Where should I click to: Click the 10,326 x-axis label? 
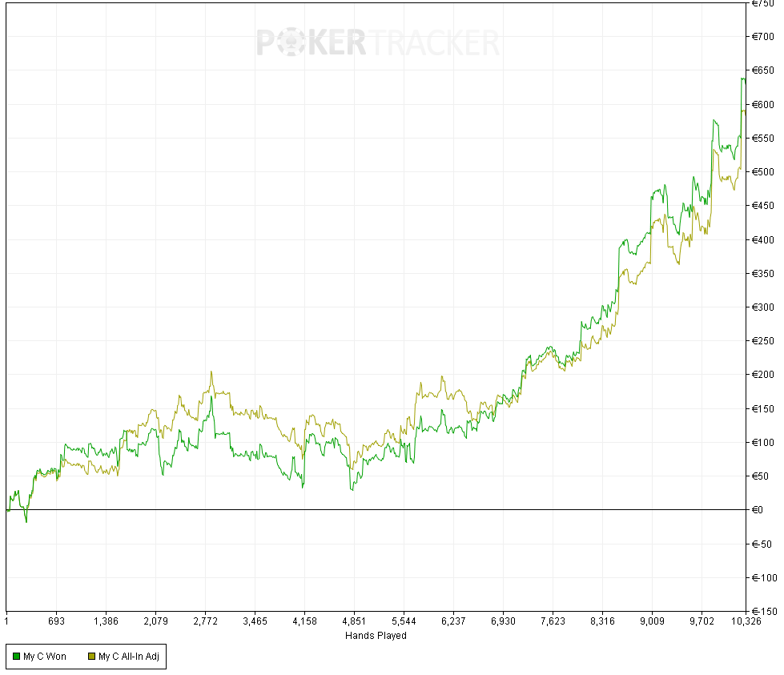(746, 621)
